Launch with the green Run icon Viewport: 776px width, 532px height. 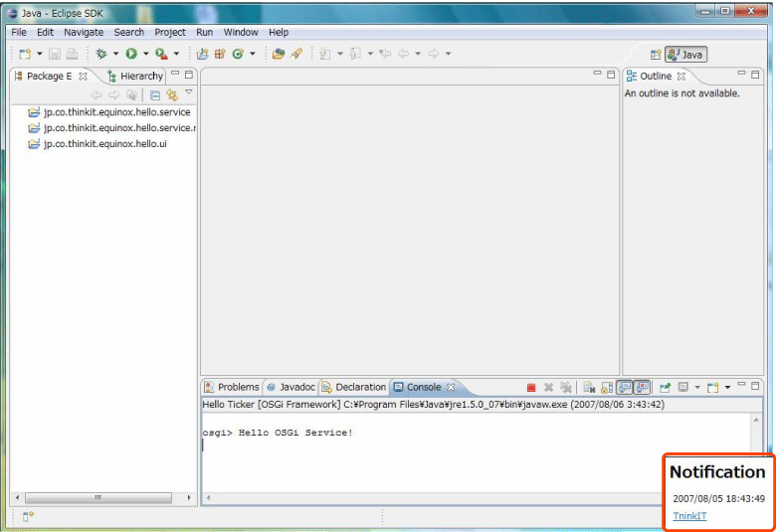click(x=131, y=54)
